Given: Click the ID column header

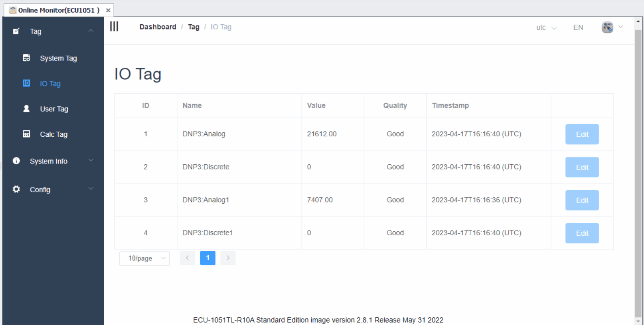Looking at the screenshot, I should pos(145,105).
